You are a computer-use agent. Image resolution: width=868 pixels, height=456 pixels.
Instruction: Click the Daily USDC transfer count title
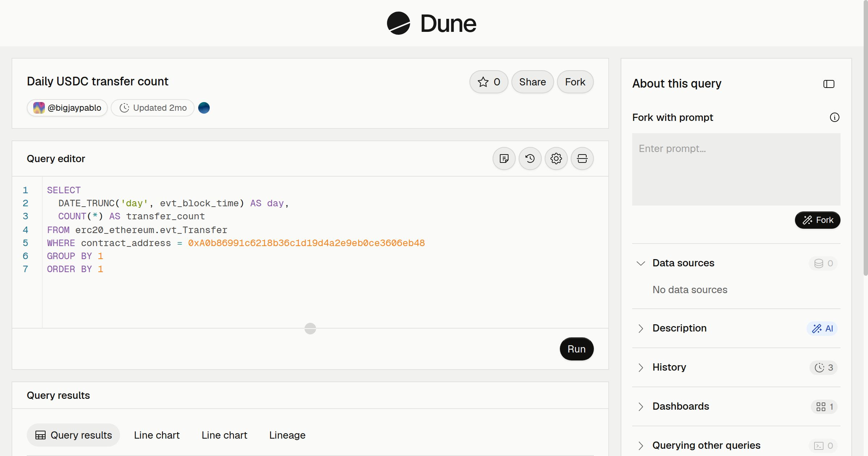click(98, 81)
